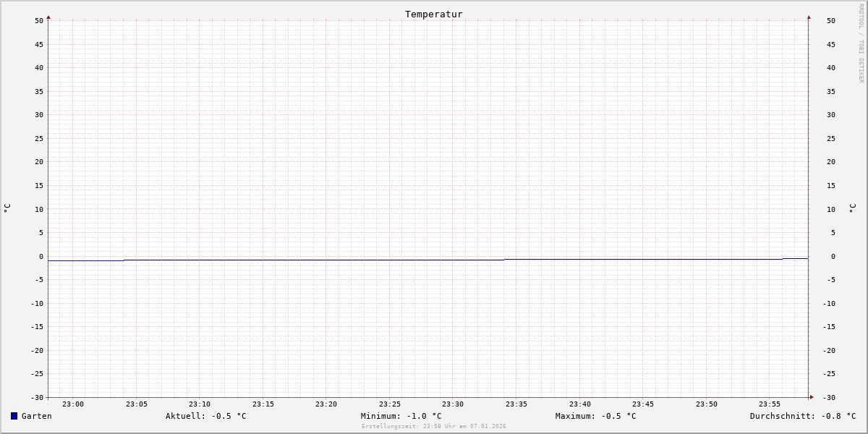Select the 'Maximum: -0.5 °C' value
Viewport: 868px width, 434px height.
[x=596, y=416]
